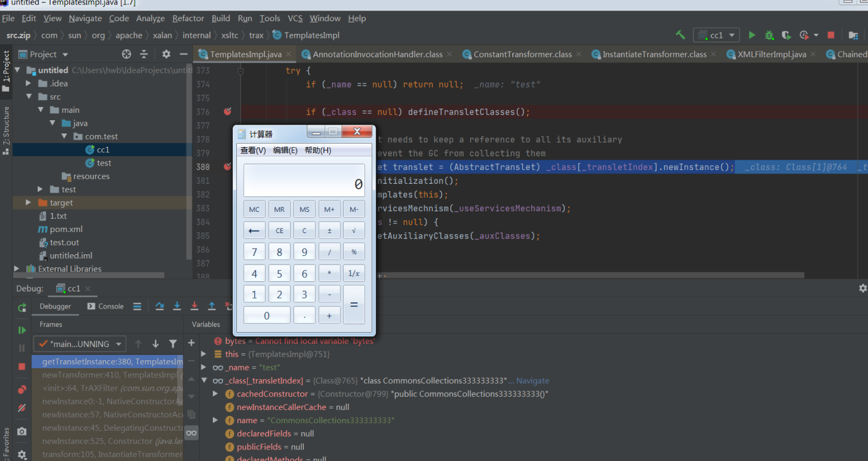
Task: Click Calculator MC memory clear button
Action: [255, 209]
